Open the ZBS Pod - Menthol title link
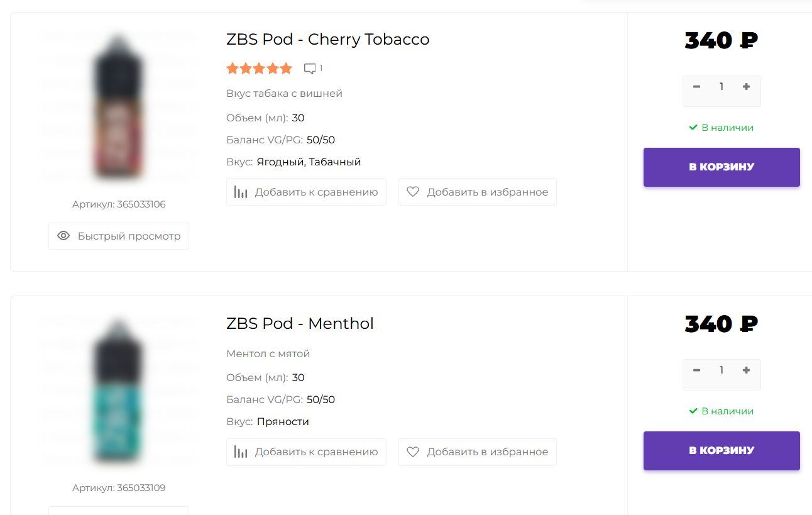This screenshot has width=812, height=515. click(300, 323)
